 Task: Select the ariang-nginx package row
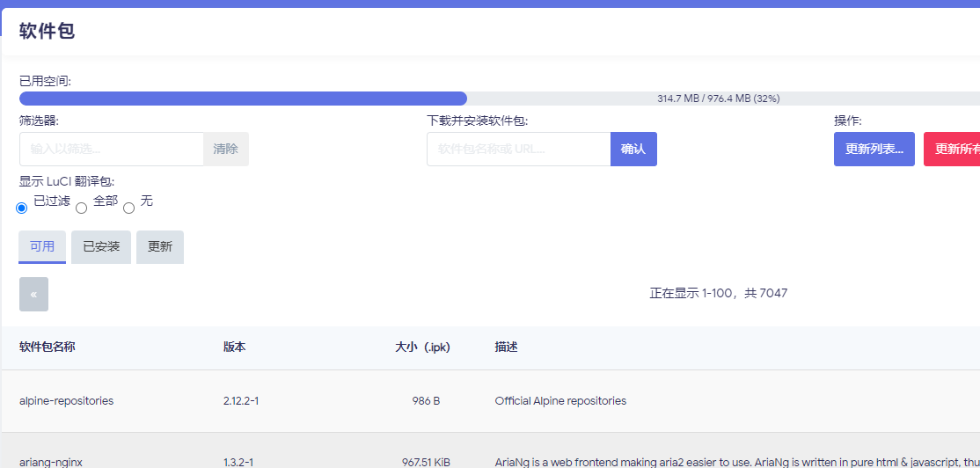(x=51, y=461)
